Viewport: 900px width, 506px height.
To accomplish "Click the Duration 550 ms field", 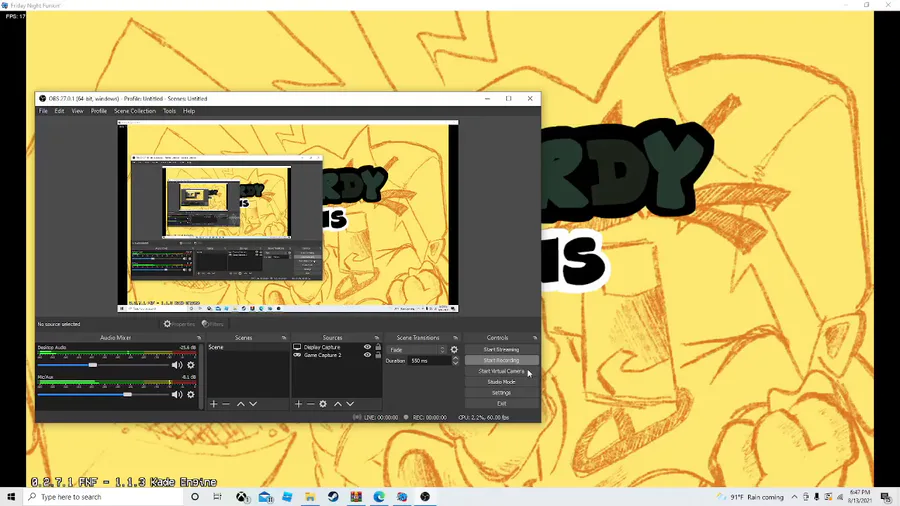I will pyautogui.click(x=430, y=361).
